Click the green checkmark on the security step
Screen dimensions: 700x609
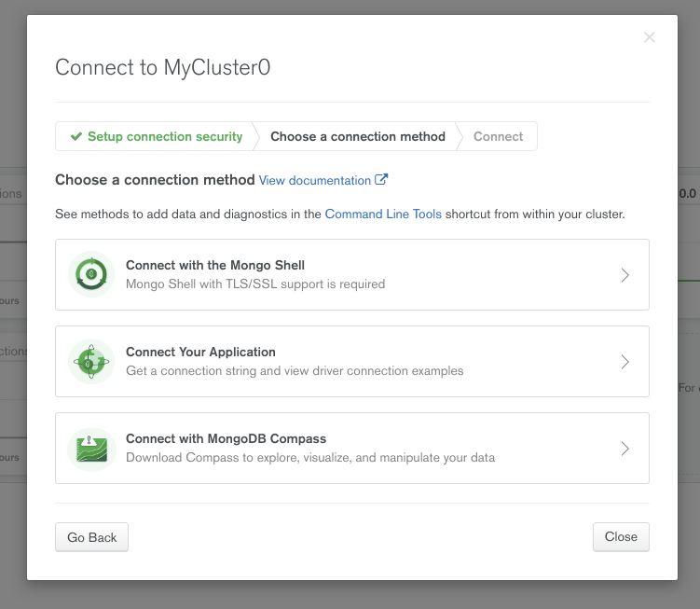75,136
